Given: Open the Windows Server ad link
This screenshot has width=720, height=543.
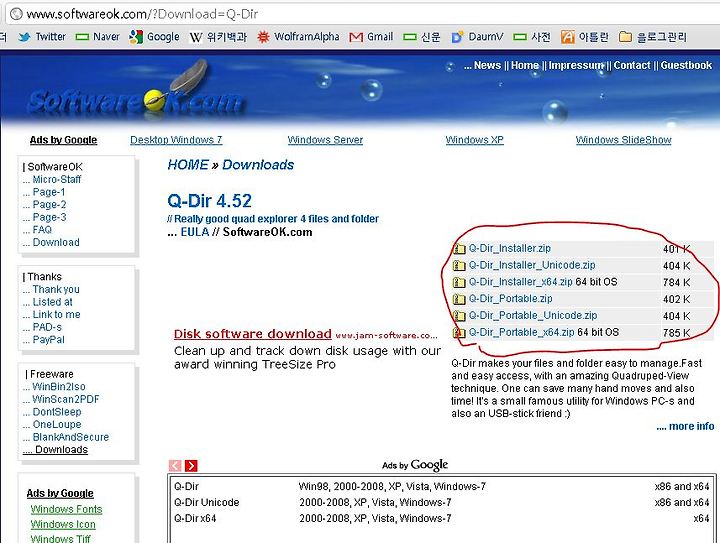Looking at the screenshot, I should [325, 140].
